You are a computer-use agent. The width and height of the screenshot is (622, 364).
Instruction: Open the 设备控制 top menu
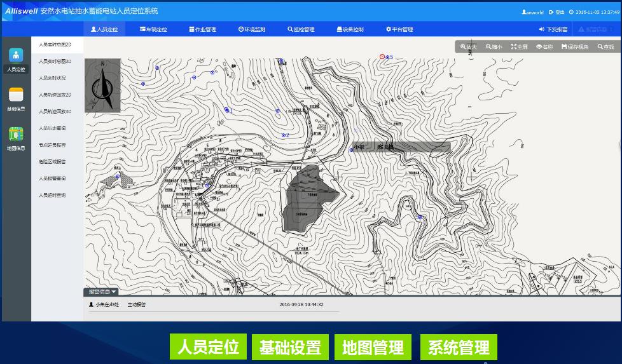point(350,29)
